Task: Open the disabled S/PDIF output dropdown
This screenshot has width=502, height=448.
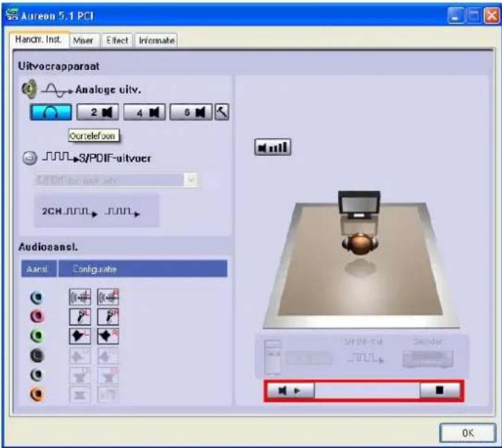Action: click(x=115, y=180)
